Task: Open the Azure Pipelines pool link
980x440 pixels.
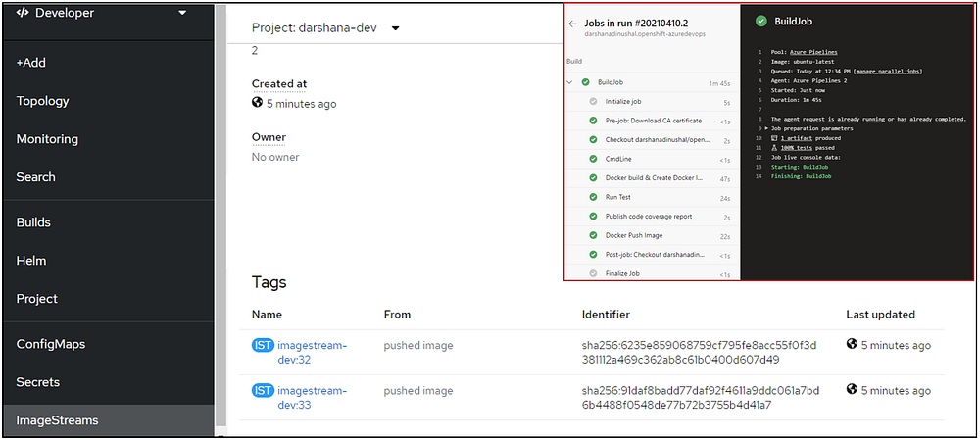Action: click(x=812, y=53)
